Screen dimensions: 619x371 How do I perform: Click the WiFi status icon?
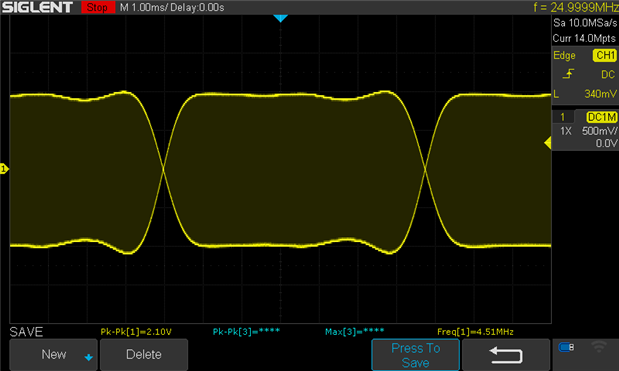pyautogui.click(x=599, y=347)
